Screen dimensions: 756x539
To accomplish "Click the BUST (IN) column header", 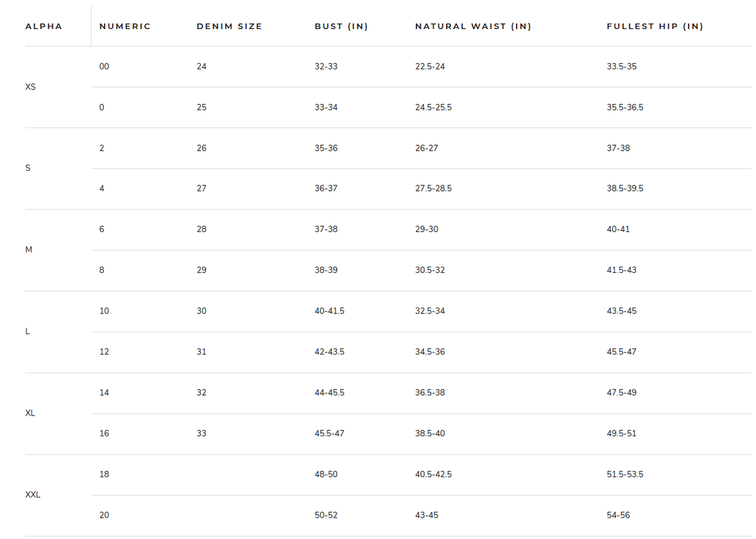I will coord(341,26).
